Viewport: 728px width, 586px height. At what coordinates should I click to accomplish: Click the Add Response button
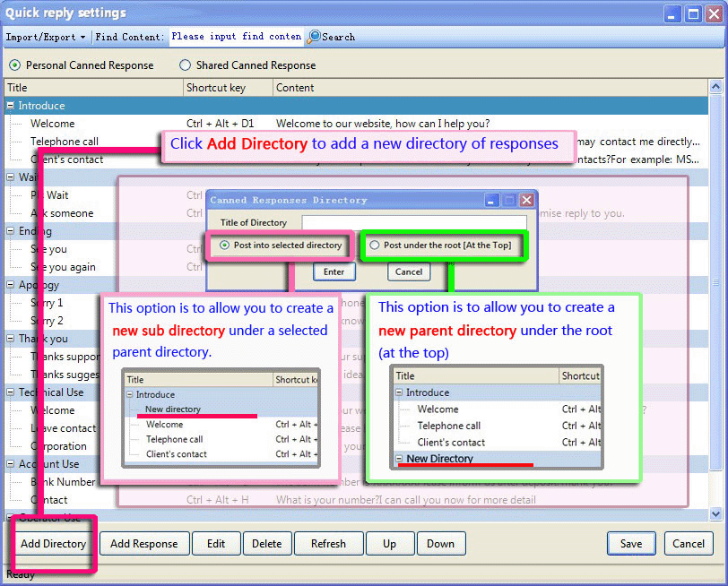(144, 544)
